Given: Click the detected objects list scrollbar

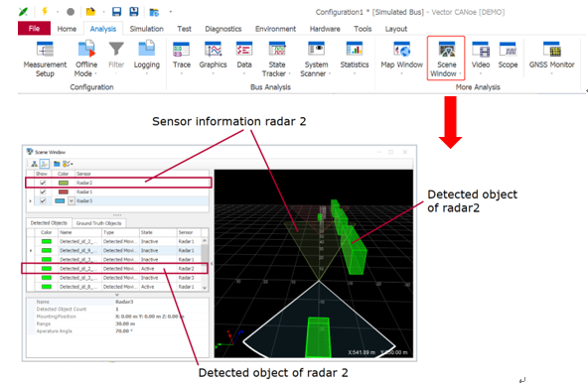Looking at the screenshot, I should 205,264.
